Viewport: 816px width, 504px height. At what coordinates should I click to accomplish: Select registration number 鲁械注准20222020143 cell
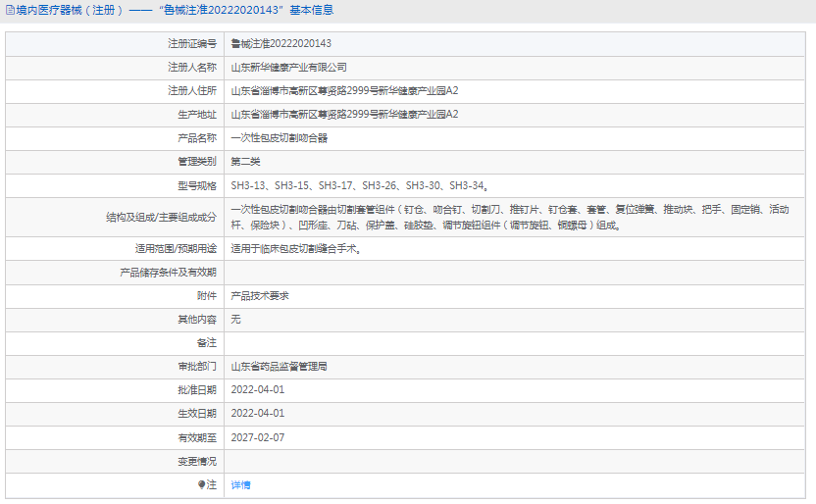click(281, 44)
